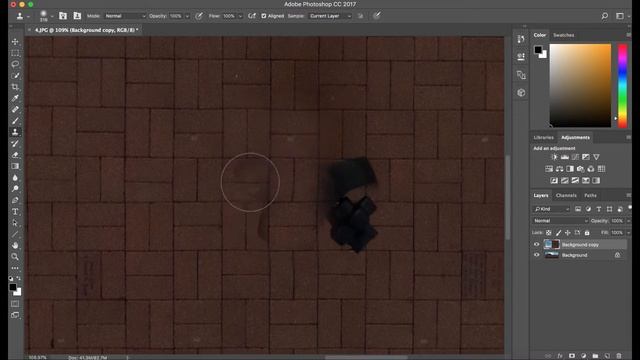Add a Brightness/Contrast adjustment
Screen dimensions: 640x360
[554, 157]
